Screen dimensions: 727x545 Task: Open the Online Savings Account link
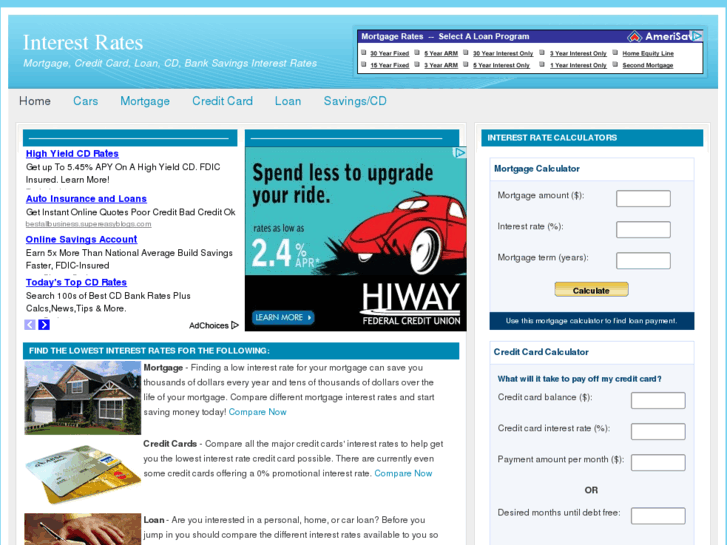[82, 239]
